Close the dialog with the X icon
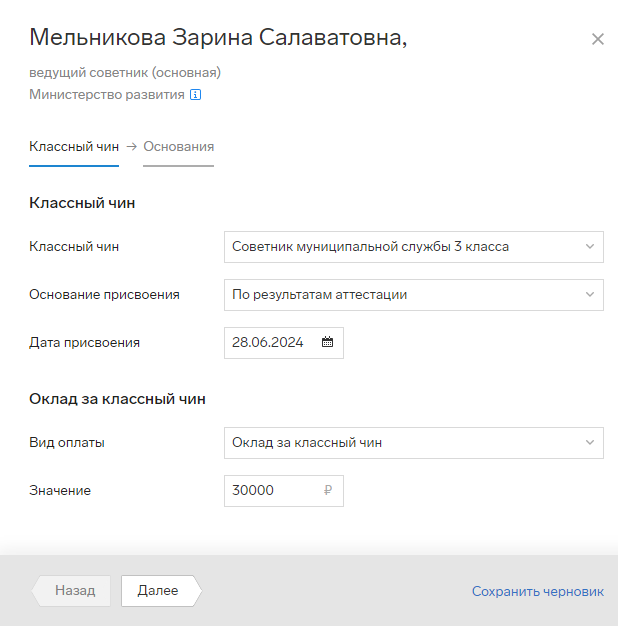This screenshot has height=626, width=618. (598, 39)
